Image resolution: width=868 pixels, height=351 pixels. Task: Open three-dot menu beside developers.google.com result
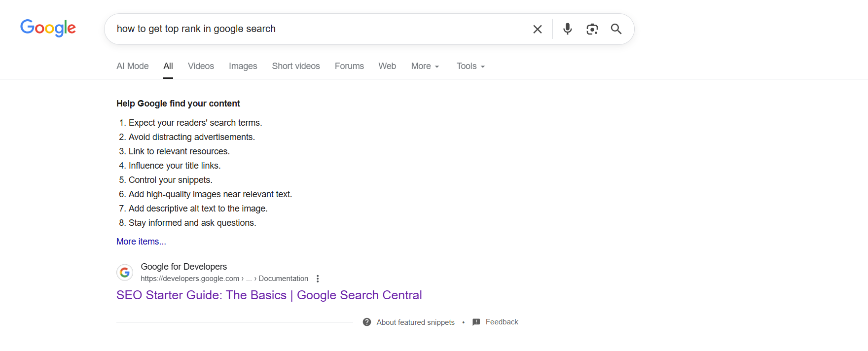318,279
